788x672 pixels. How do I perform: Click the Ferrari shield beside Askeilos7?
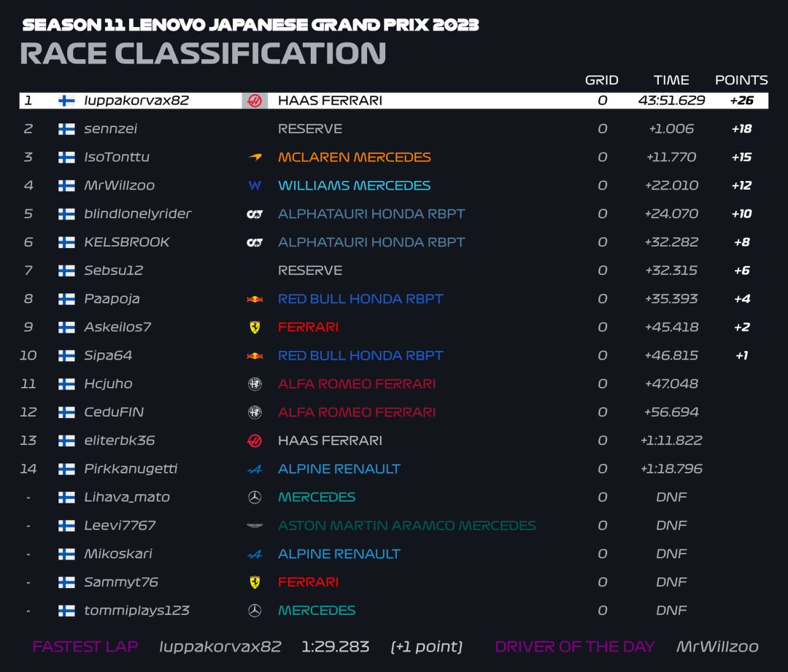[x=255, y=327]
